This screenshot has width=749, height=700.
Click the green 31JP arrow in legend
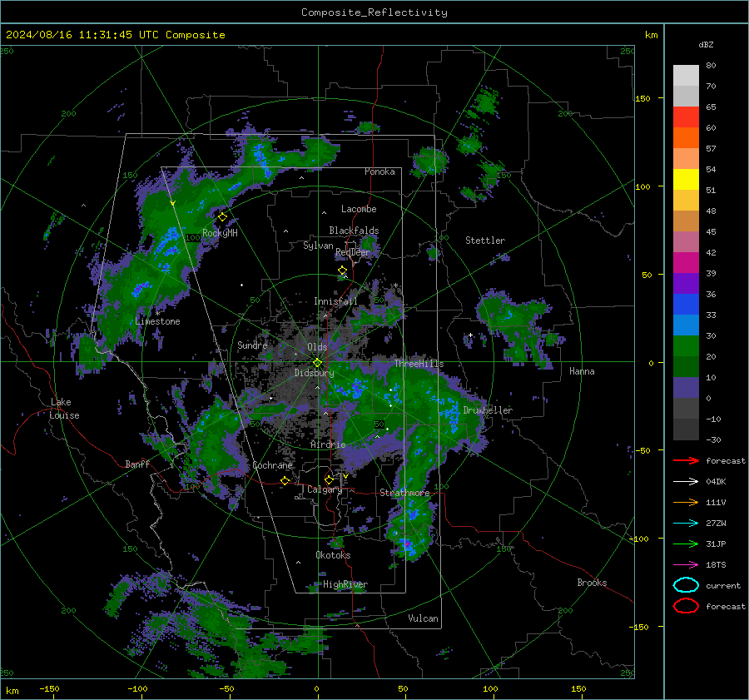pos(686,544)
